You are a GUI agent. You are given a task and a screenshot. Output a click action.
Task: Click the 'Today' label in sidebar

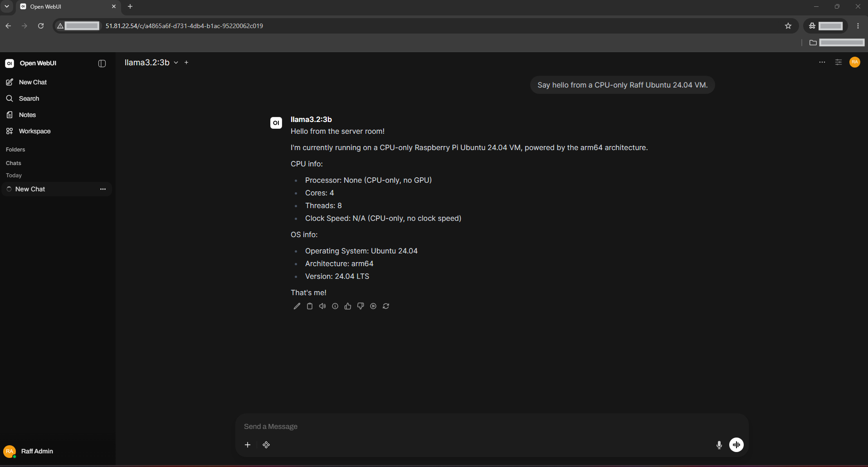point(14,175)
